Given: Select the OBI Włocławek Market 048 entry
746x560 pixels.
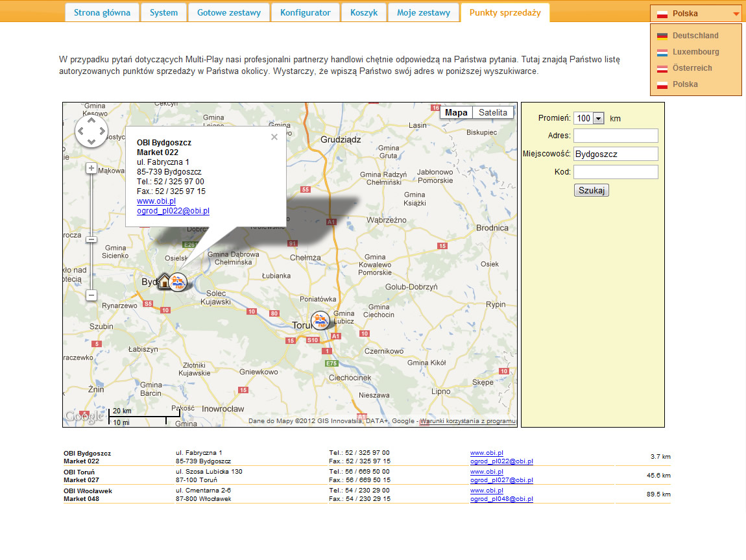Looking at the screenshot, I should [88, 495].
